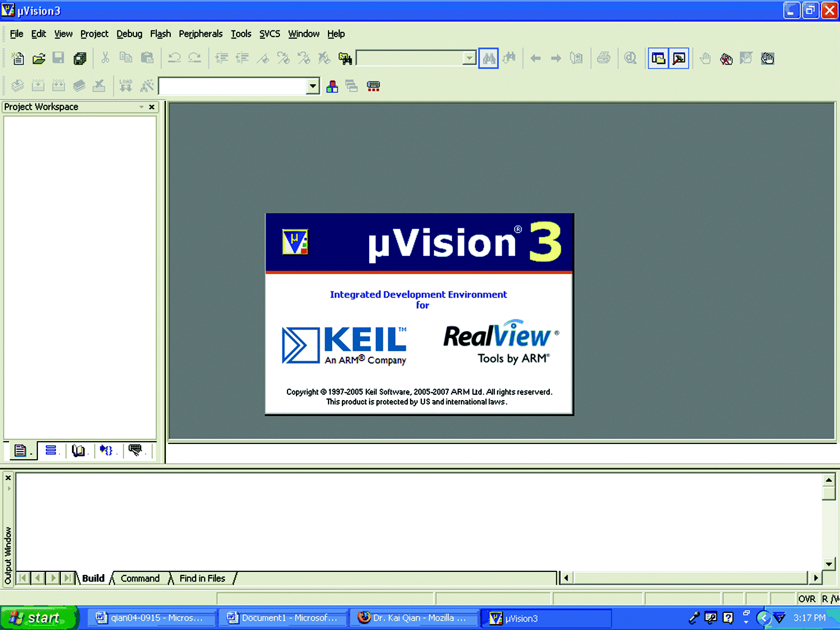
Task: Open Find in Files from the toolbar
Action: click(x=345, y=58)
